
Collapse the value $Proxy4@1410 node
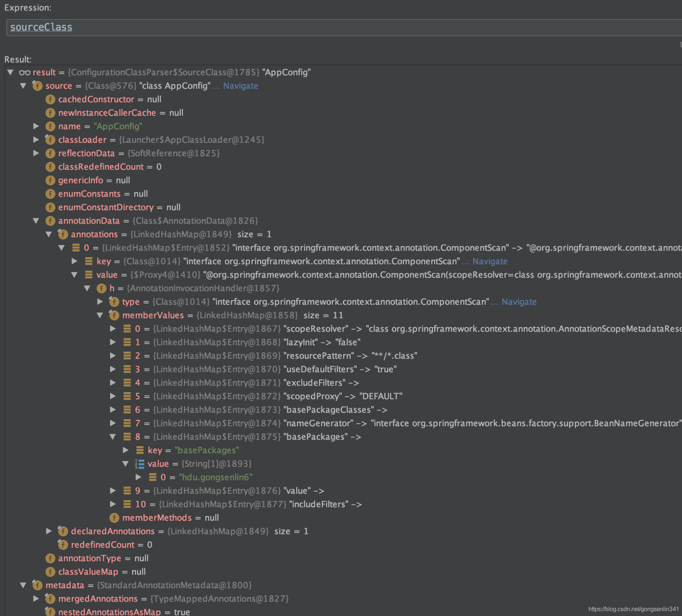pyautogui.click(x=75, y=275)
